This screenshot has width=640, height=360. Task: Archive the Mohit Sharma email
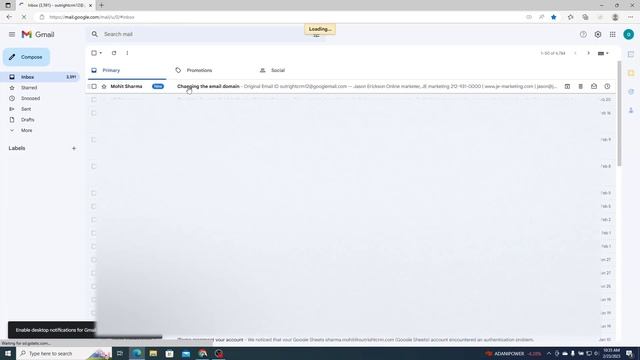click(567, 87)
